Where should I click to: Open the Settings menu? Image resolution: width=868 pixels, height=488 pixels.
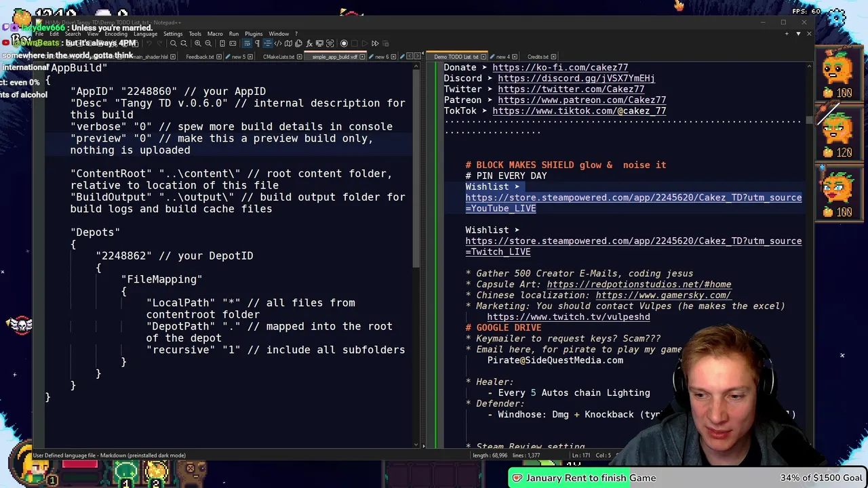click(173, 34)
